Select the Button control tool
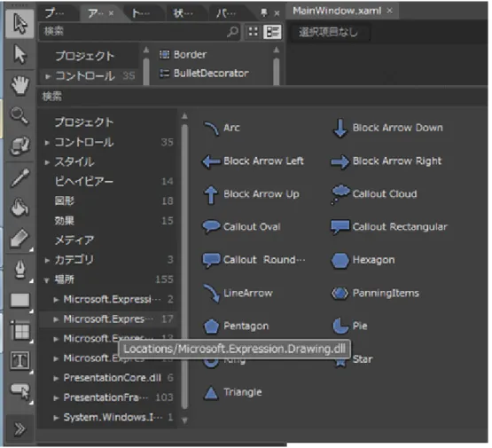Viewport: 492px width, 448px height. [x=20, y=390]
